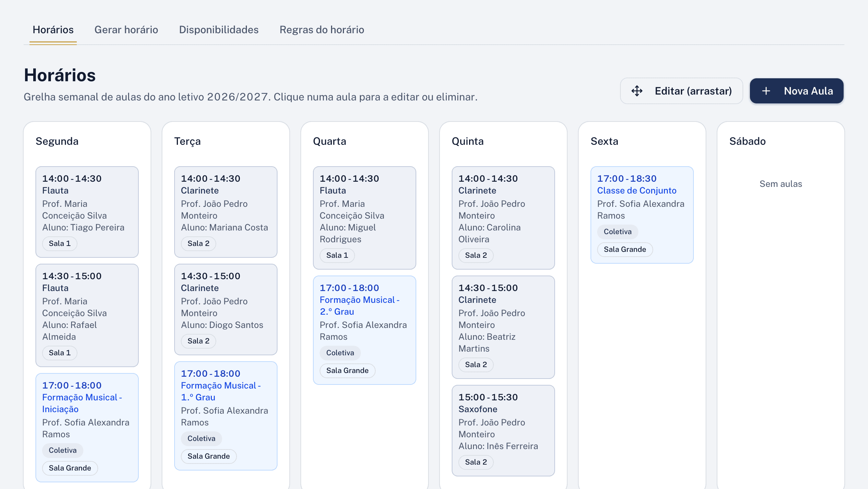
Task: Open Quinta Clarinete lesson for Carolina Oliveira
Action: coord(503,218)
